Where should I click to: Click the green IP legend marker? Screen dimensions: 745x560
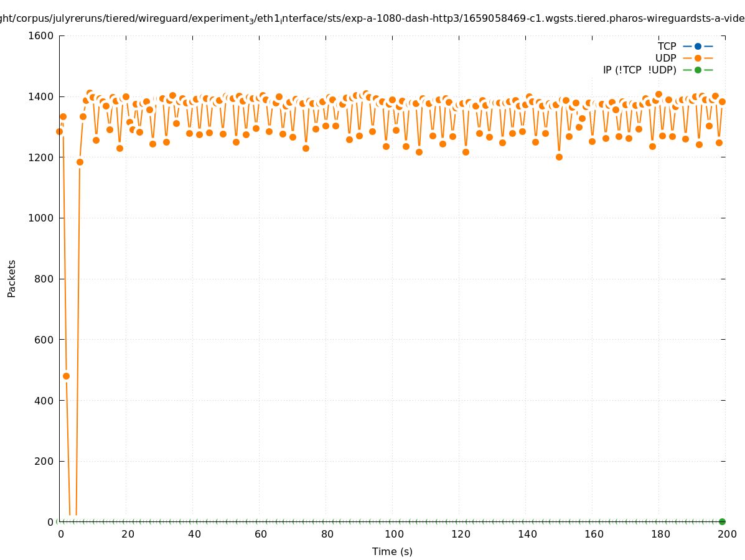point(698,70)
